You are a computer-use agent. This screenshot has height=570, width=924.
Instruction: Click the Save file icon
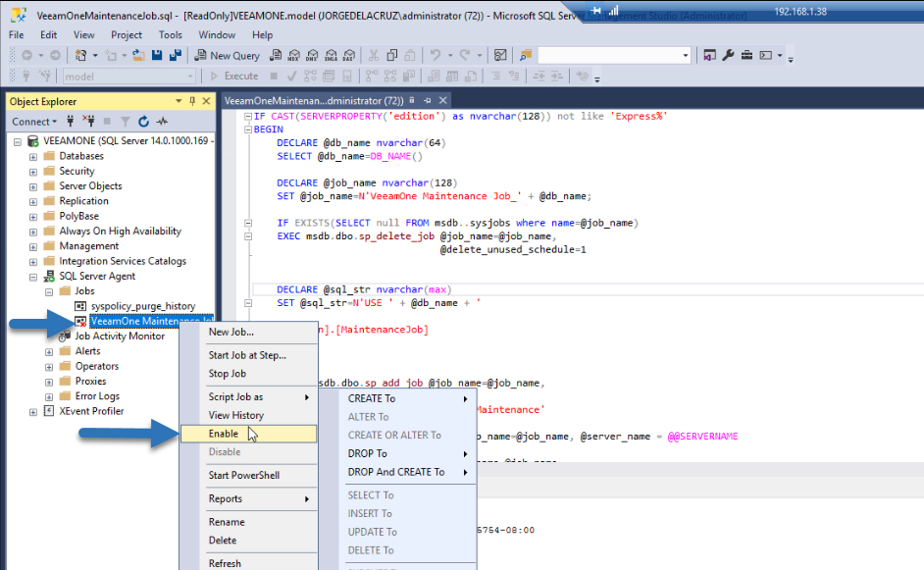click(x=157, y=55)
